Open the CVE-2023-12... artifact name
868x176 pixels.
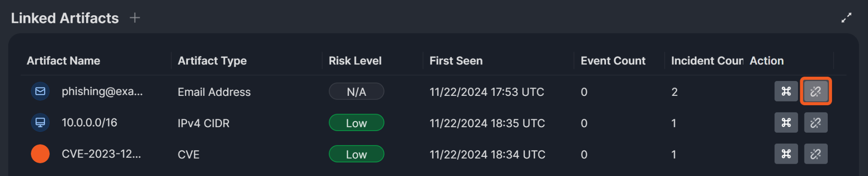pyautogui.click(x=101, y=154)
